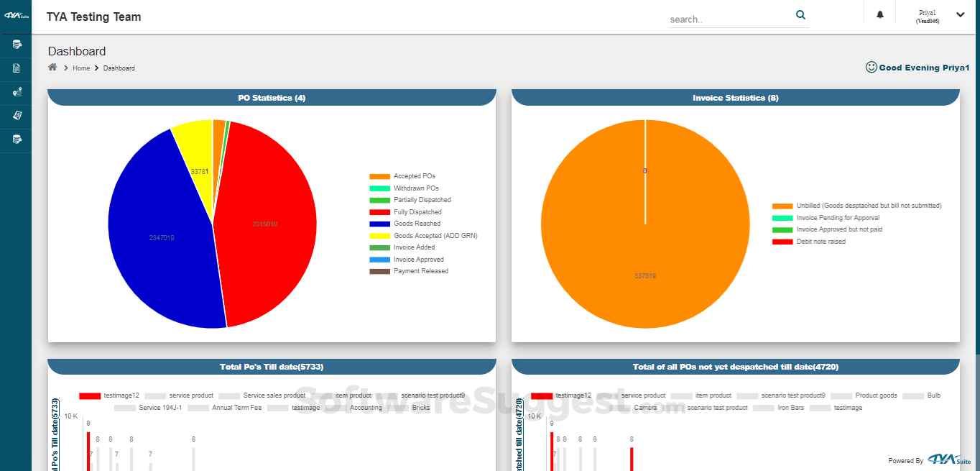Image resolution: width=980 pixels, height=471 pixels.
Task: Focus the search input field
Action: (731, 19)
